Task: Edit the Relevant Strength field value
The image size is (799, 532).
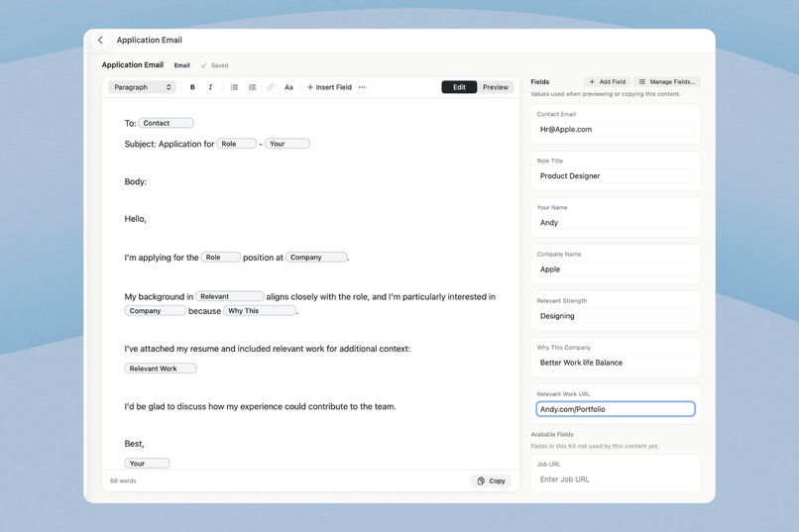Action: pos(616,316)
